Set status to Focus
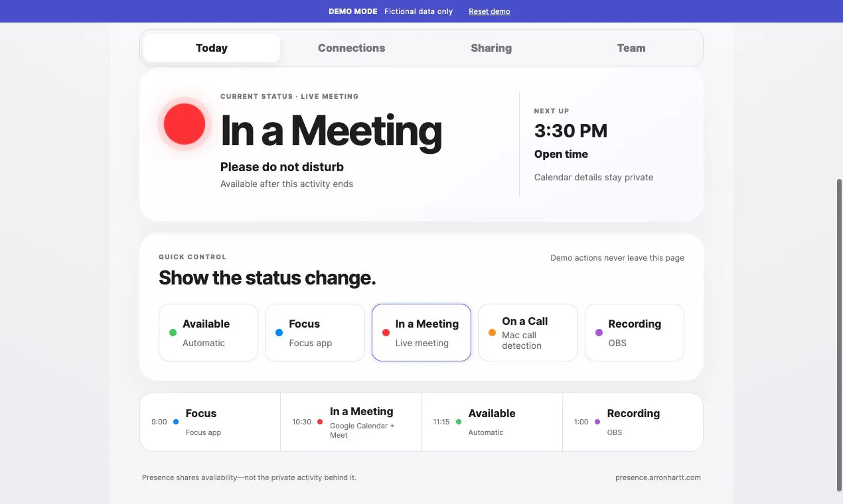This screenshot has height=504, width=843. point(315,332)
